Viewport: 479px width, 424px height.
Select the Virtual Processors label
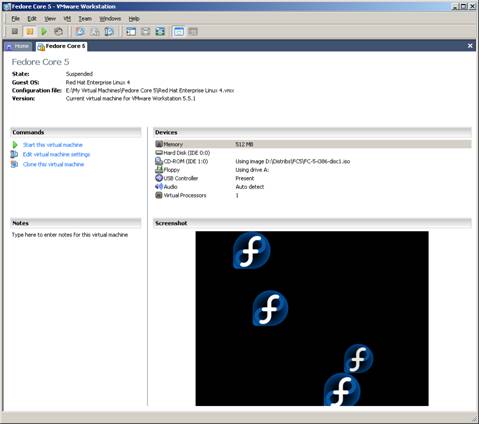point(185,195)
